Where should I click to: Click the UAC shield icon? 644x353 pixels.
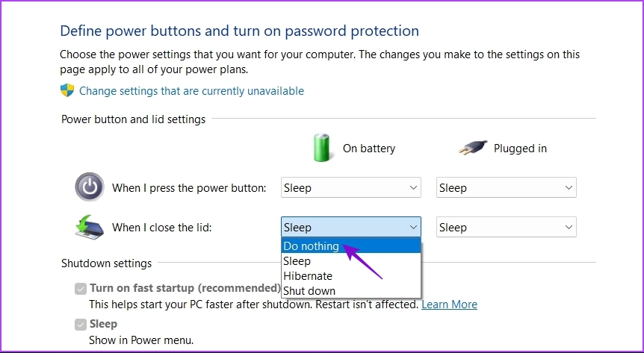[67, 90]
